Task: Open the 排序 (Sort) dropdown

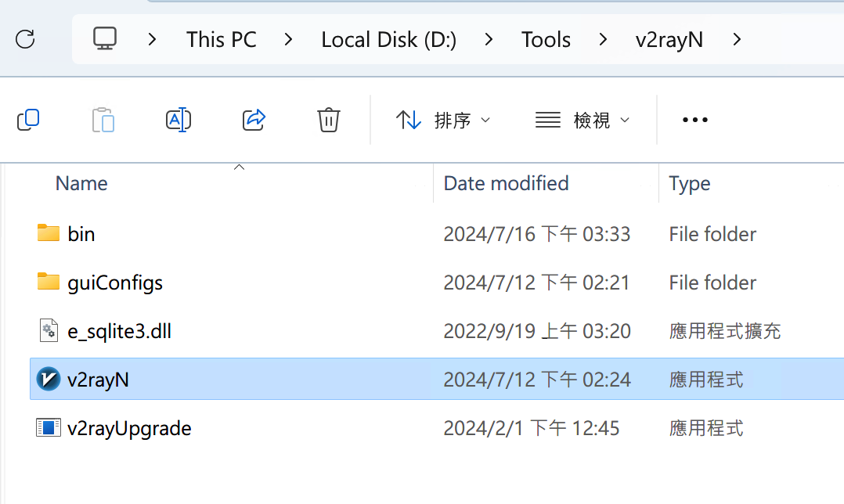Action: (x=443, y=120)
